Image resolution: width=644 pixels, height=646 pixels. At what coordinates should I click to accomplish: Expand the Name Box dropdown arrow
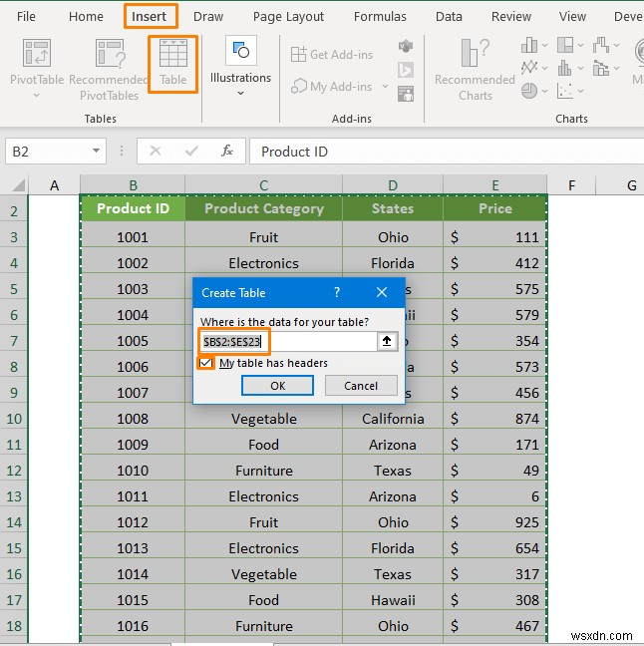pos(96,151)
